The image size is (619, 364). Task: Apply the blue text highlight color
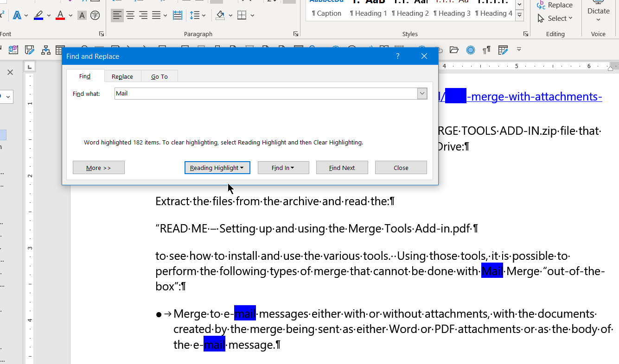pos(38,15)
